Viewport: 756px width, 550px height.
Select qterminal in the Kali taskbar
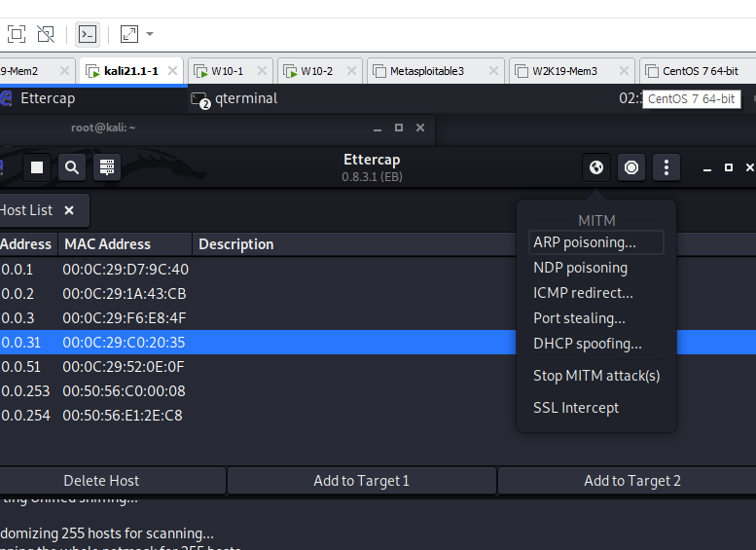246,98
